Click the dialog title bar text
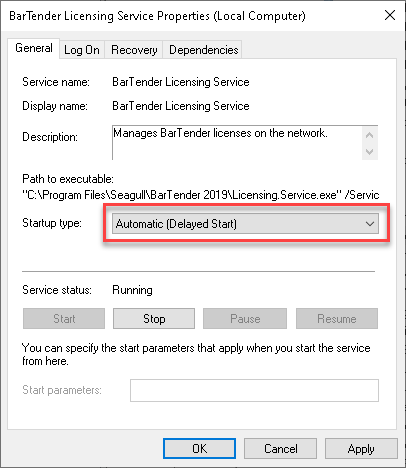Image resolution: width=406 pixels, height=468 pixels. (157, 16)
